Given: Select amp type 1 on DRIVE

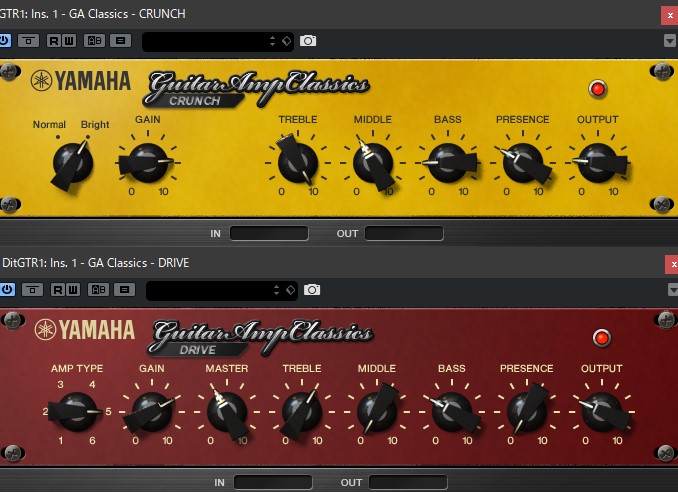Looking at the screenshot, I should pyautogui.click(x=61, y=441).
